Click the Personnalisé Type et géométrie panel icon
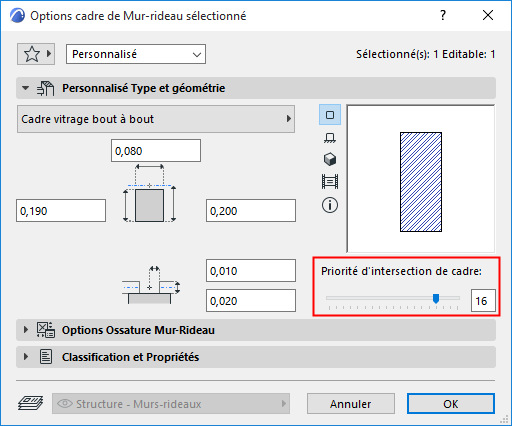 (46, 88)
